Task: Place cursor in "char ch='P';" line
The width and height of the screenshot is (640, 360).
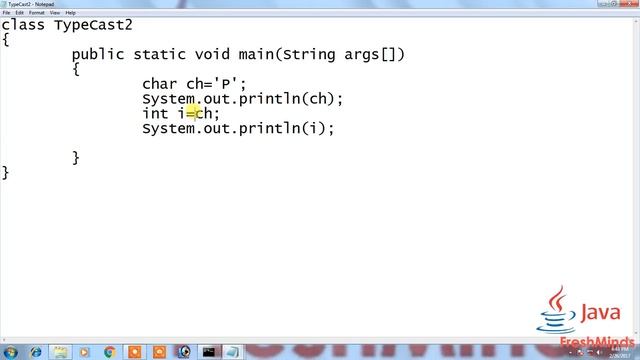Action: click(x=194, y=84)
